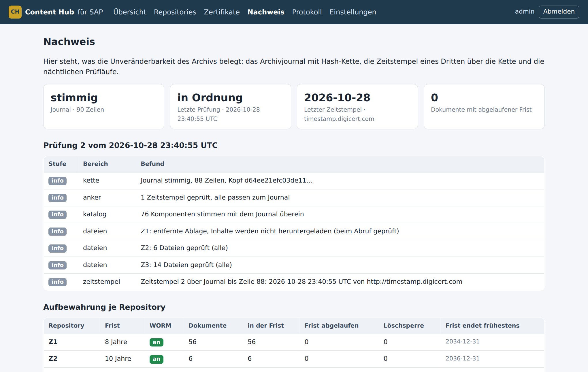
Task: Click the 'Frist endet frühestens' header
Action: pos(482,326)
